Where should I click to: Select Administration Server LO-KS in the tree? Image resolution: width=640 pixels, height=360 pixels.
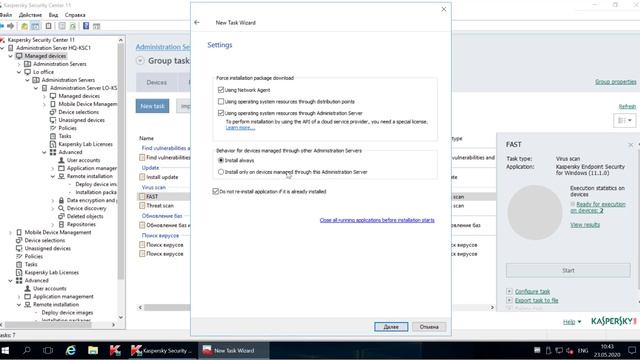pyautogui.click(x=83, y=88)
